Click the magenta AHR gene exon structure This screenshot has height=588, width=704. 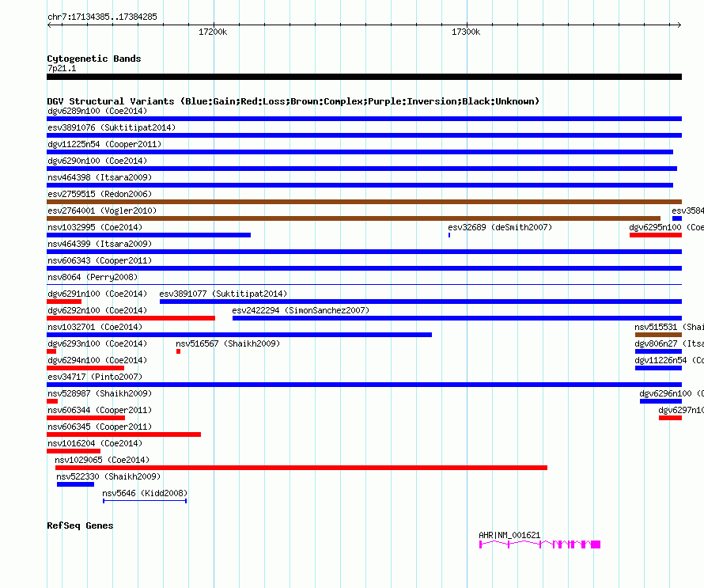pyautogui.click(x=539, y=544)
